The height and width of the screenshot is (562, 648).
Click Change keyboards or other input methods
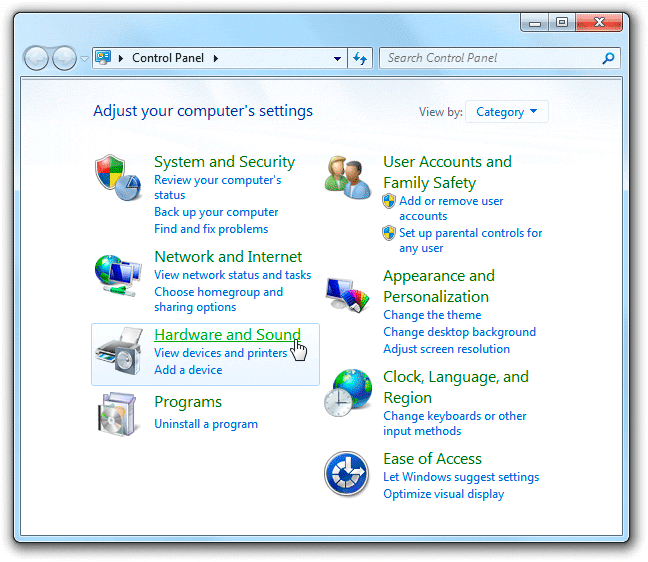(x=455, y=423)
